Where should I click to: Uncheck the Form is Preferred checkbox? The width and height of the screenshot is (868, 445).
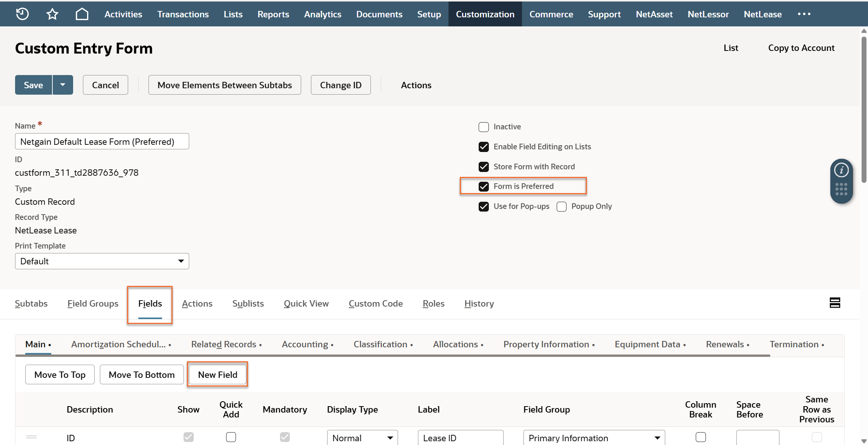click(x=484, y=186)
